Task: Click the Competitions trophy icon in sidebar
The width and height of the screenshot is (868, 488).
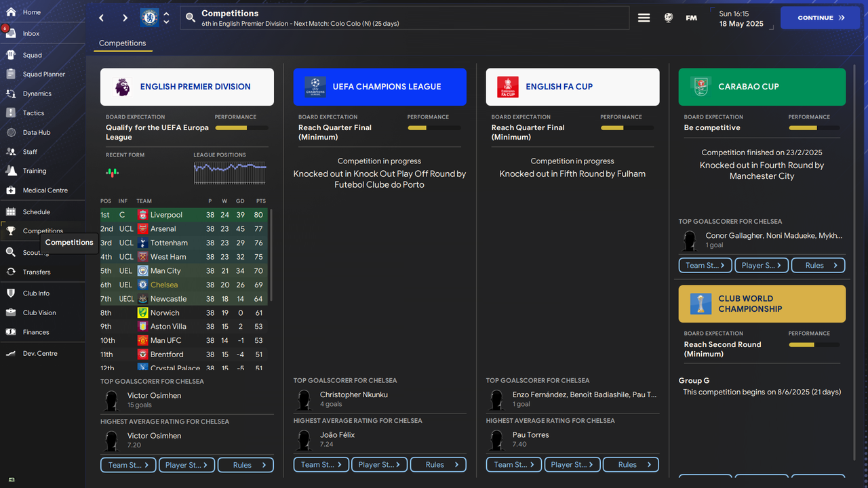Action: tap(11, 231)
